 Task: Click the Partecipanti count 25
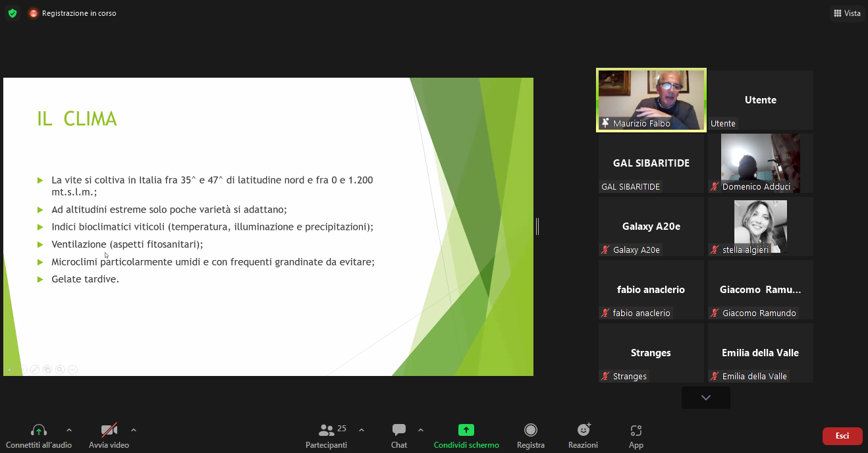coord(342,429)
